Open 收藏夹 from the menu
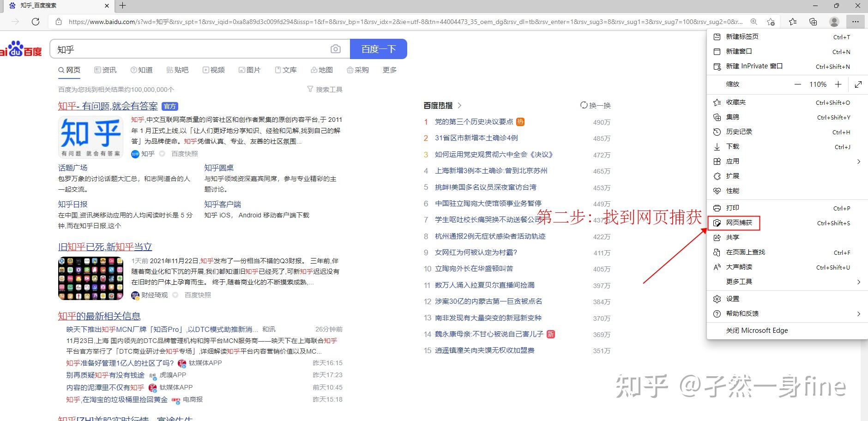The height and width of the screenshot is (421, 868). pos(787,102)
